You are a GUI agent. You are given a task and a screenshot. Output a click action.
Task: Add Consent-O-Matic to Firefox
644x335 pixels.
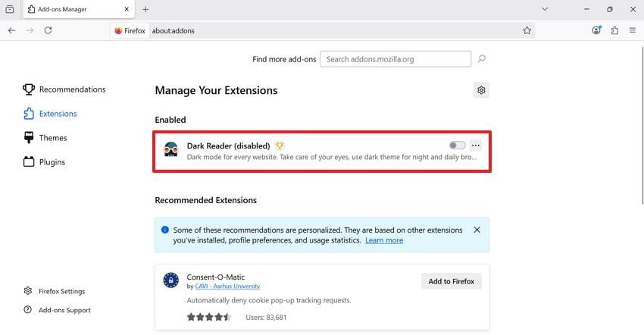pyautogui.click(x=452, y=281)
